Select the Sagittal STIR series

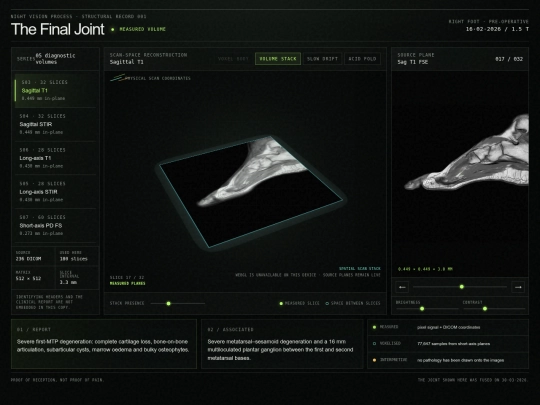coord(55,124)
